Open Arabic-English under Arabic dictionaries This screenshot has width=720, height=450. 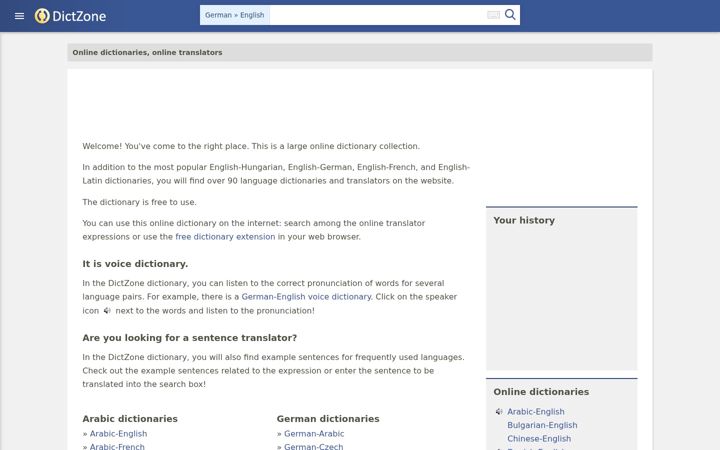(x=118, y=434)
